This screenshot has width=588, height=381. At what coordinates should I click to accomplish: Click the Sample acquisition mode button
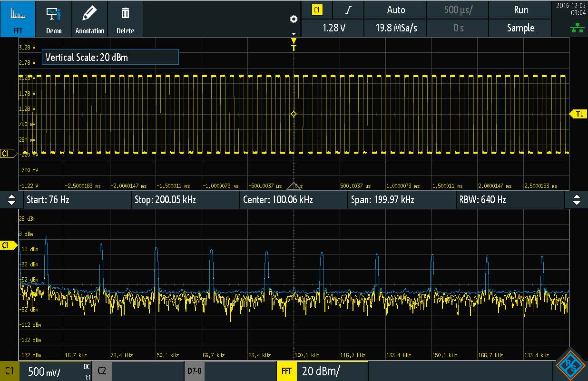(x=520, y=28)
